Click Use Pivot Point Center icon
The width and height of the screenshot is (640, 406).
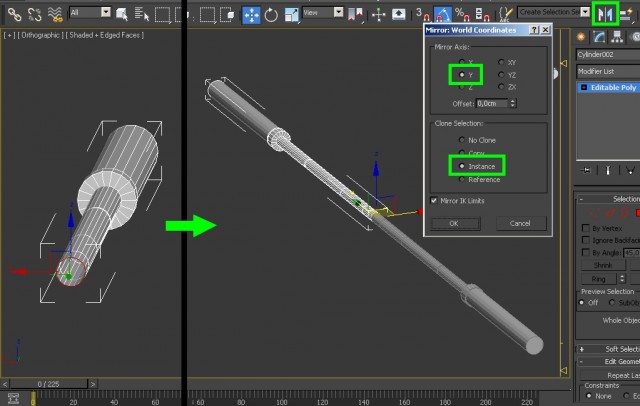coord(355,15)
